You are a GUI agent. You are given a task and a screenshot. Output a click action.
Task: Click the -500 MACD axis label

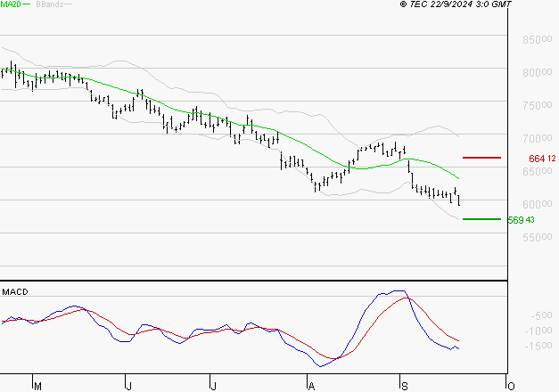541,315
